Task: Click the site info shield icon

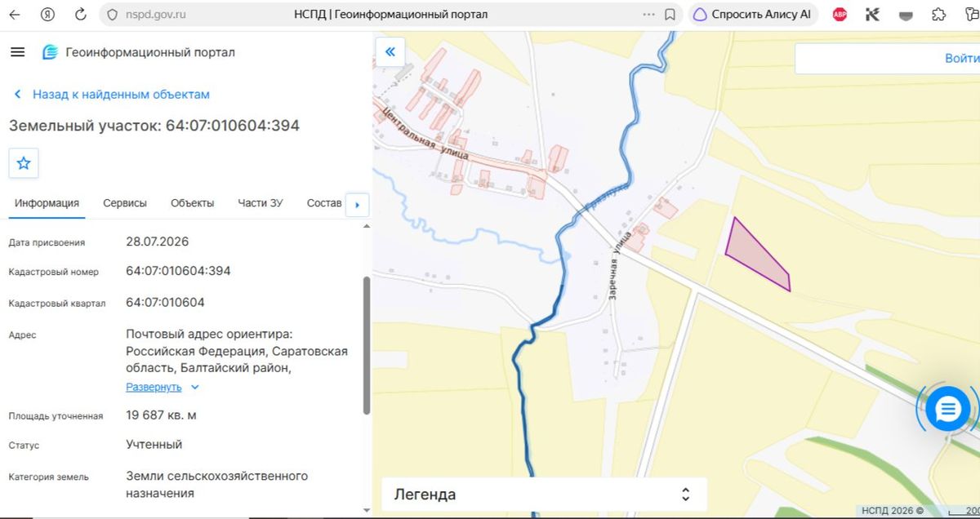Action: (x=113, y=14)
